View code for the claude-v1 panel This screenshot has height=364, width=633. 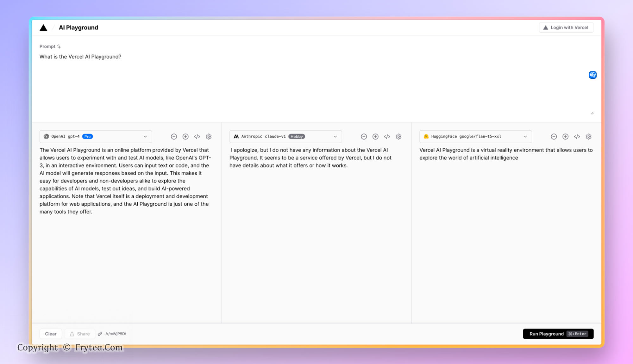(387, 137)
